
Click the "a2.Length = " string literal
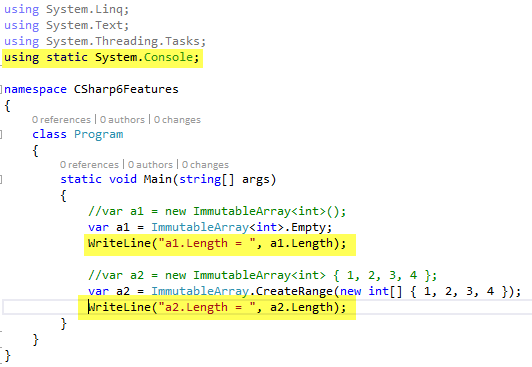[207, 307]
